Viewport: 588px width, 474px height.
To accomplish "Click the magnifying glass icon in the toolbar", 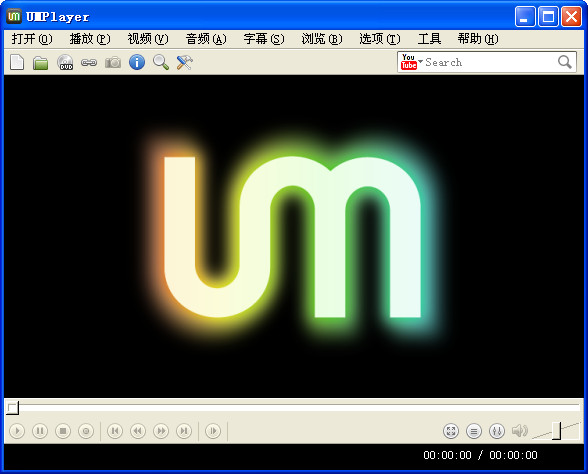I will click(x=161, y=62).
